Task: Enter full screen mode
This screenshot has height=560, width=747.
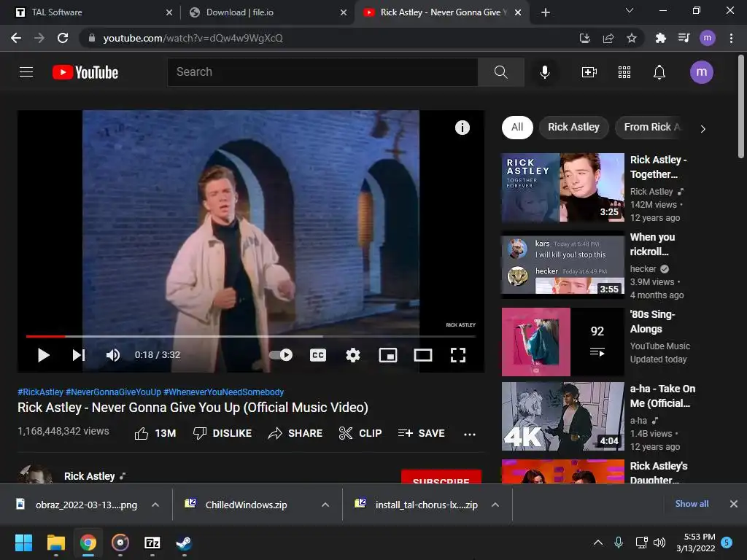Action: 458,355
